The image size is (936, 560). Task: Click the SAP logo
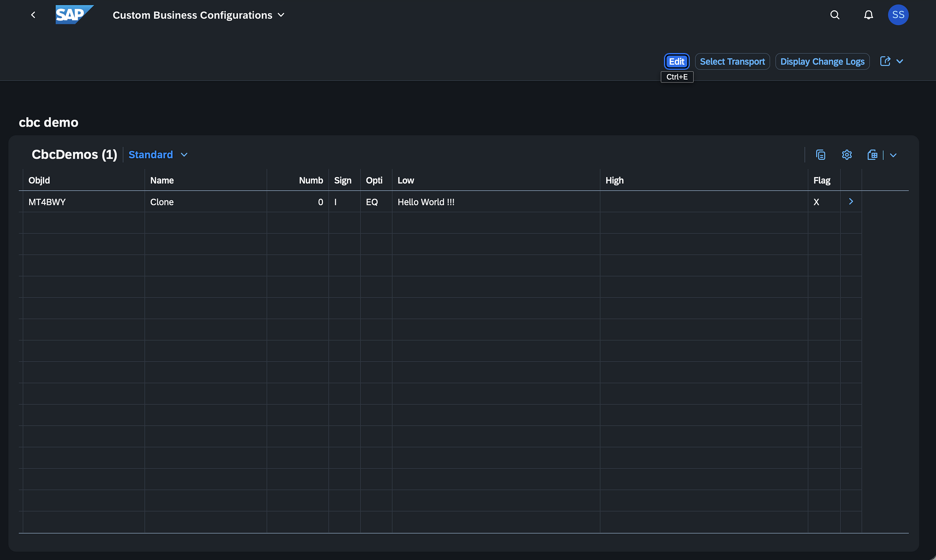click(75, 15)
